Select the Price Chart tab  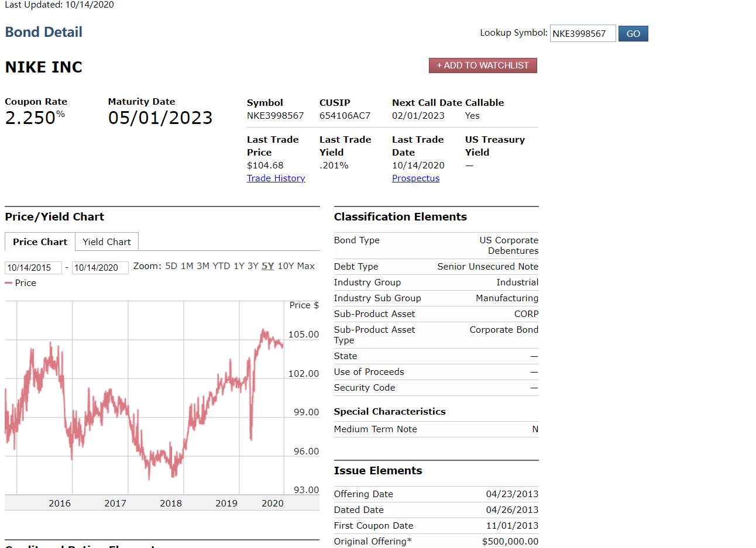click(40, 242)
